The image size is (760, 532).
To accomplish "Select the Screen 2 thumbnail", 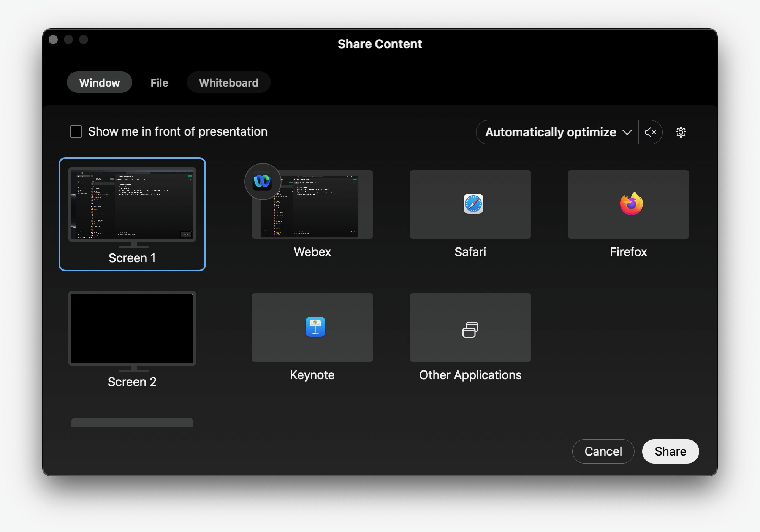I will coord(132,329).
